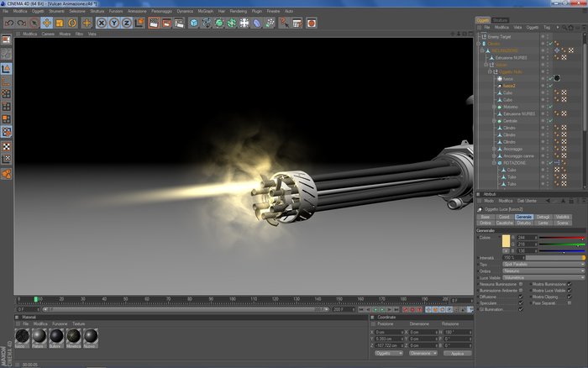Open the Luce Visibile Volumetrica dropdown

[x=543, y=277]
